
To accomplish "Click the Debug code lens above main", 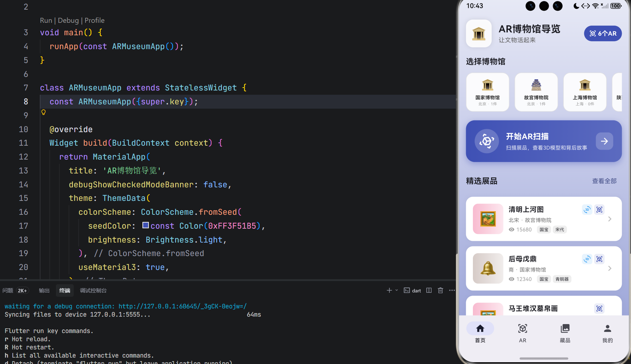I will [x=68, y=20].
